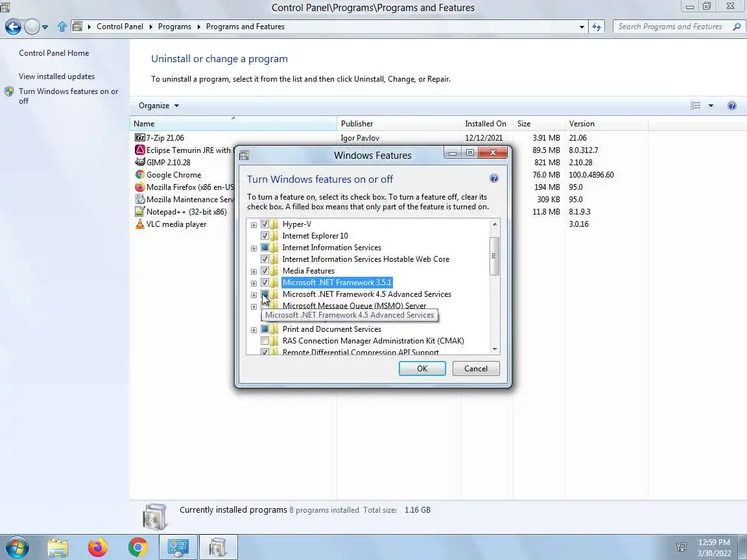The height and width of the screenshot is (560, 747).
Task: Sort list by Installed On column
Action: coord(487,124)
